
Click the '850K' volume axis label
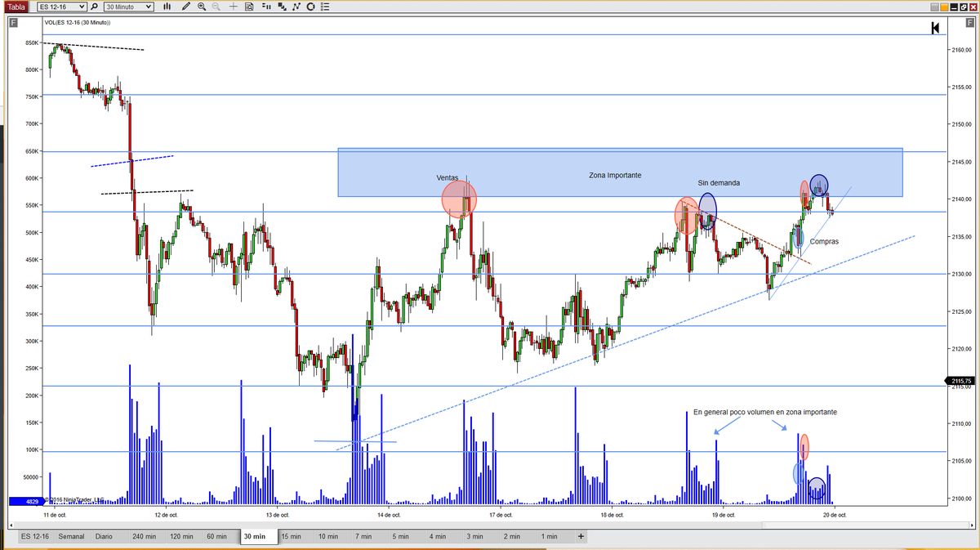coord(33,42)
